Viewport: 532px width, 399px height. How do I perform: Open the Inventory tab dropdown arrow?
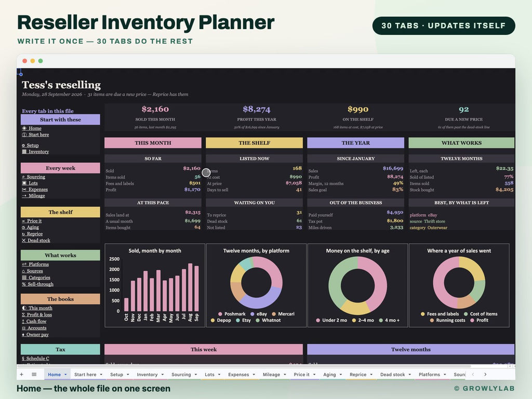click(163, 375)
